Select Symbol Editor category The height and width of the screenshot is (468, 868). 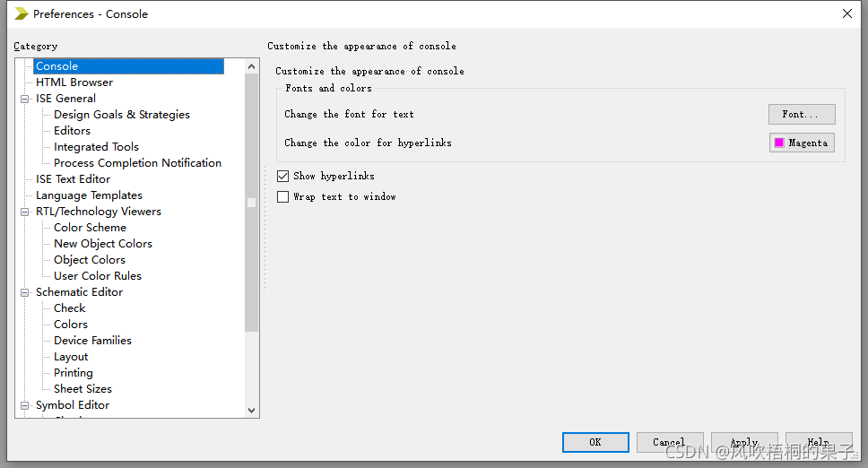[73, 405]
